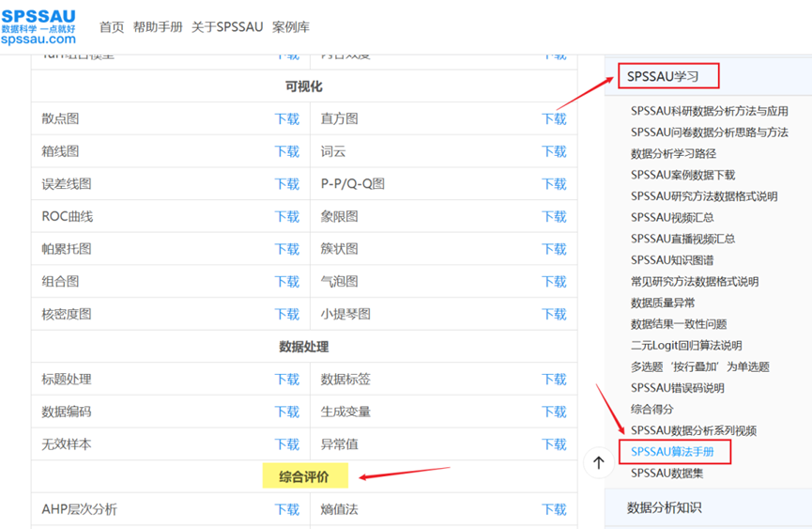
Task: Download the 异常值 document
Action: tap(554, 444)
